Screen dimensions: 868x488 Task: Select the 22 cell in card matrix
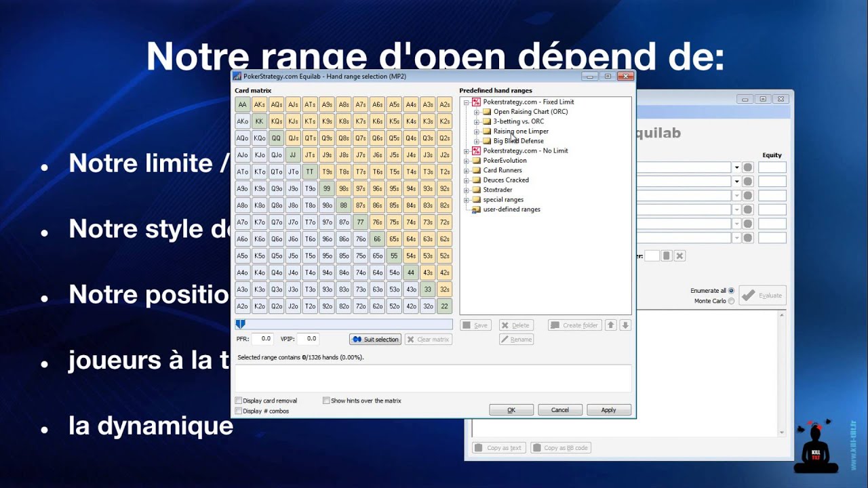click(x=444, y=306)
